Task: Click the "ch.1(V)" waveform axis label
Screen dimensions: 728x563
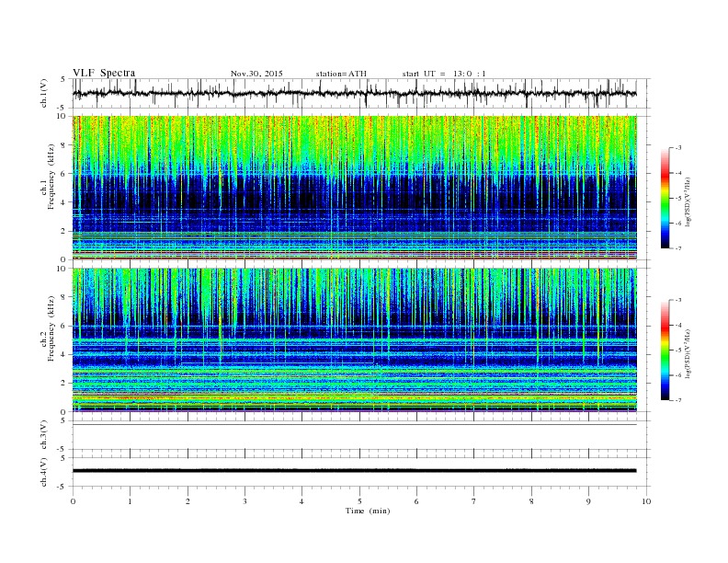Action: (x=43, y=93)
